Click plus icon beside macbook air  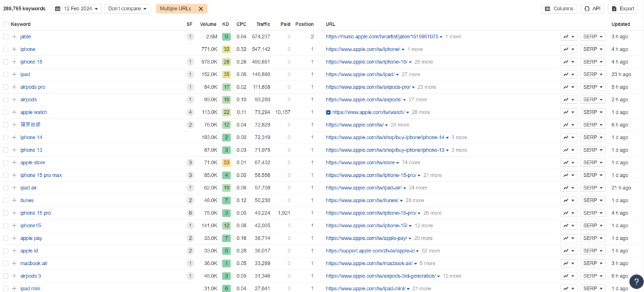14,263
